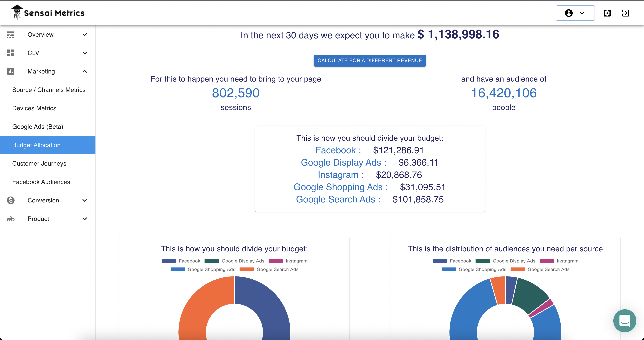This screenshot has width=644, height=340.
Task: Toggle Google Display Ads legend in audiences chart
Action: coord(505,261)
